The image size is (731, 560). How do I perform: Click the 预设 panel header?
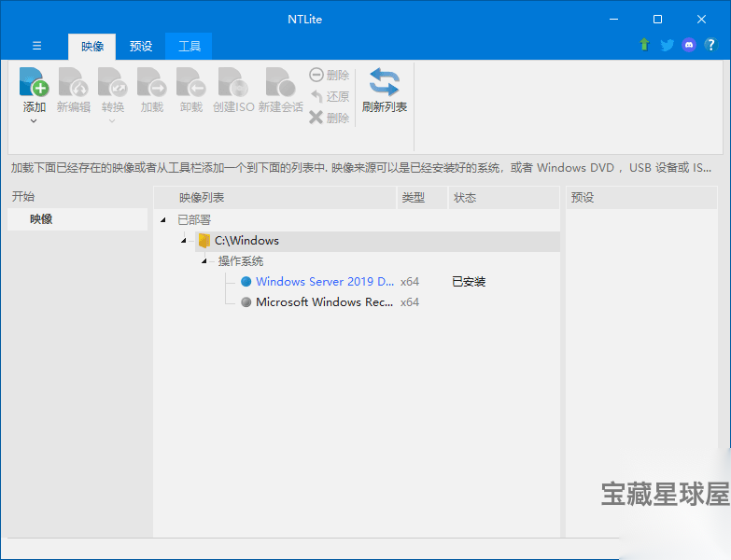(641, 198)
